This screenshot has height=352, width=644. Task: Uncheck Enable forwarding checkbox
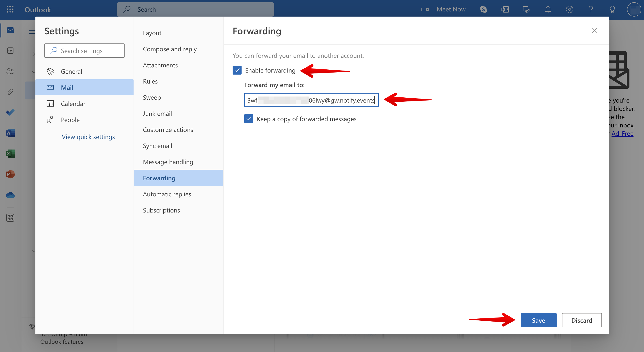point(237,70)
